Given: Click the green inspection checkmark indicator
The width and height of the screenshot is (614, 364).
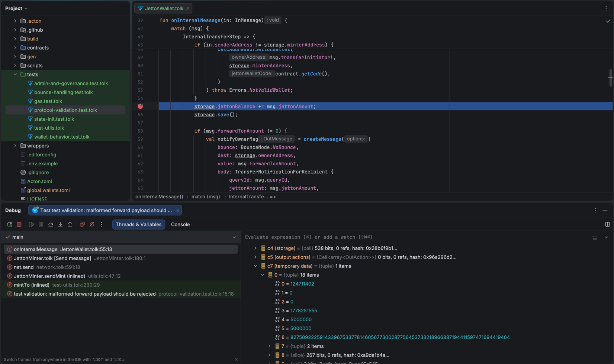Looking at the screenshot, I should (608, 21).
